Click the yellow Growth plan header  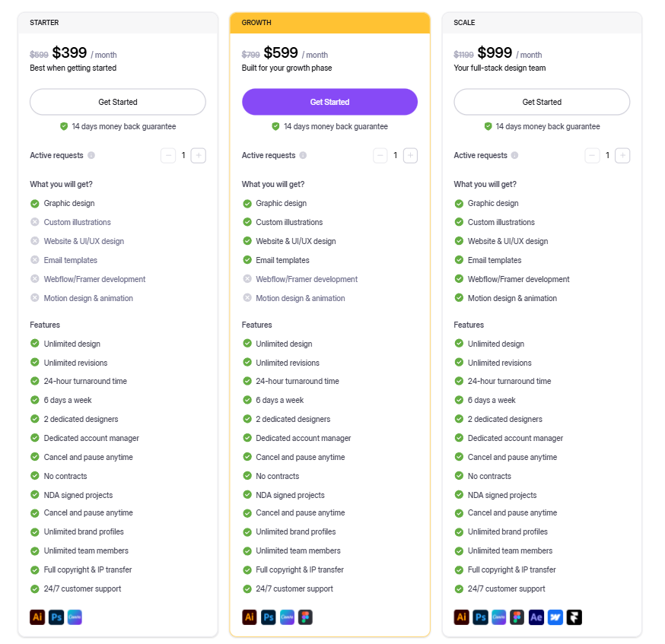pos(329,23)
